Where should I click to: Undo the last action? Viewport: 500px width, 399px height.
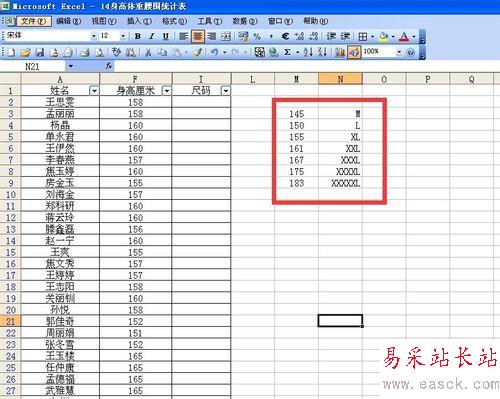pos(215,52)
